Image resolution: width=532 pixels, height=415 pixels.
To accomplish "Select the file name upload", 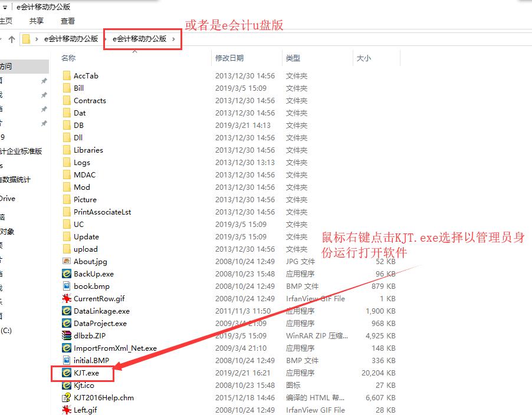I will point(86,249).
